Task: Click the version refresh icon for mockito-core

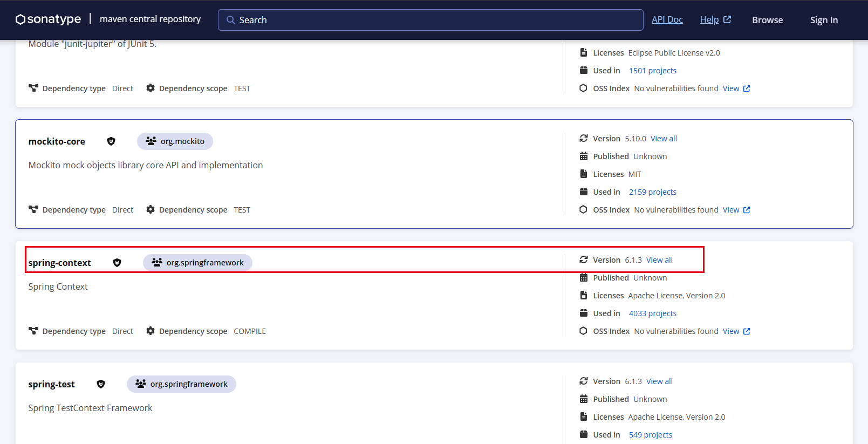Action: coord(584,139)
